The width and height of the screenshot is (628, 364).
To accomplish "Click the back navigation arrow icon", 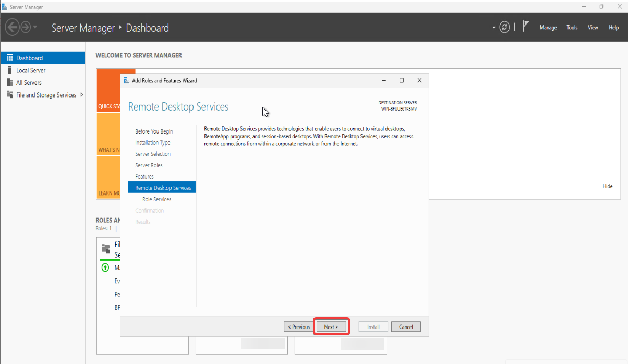I will coord(13,27).
